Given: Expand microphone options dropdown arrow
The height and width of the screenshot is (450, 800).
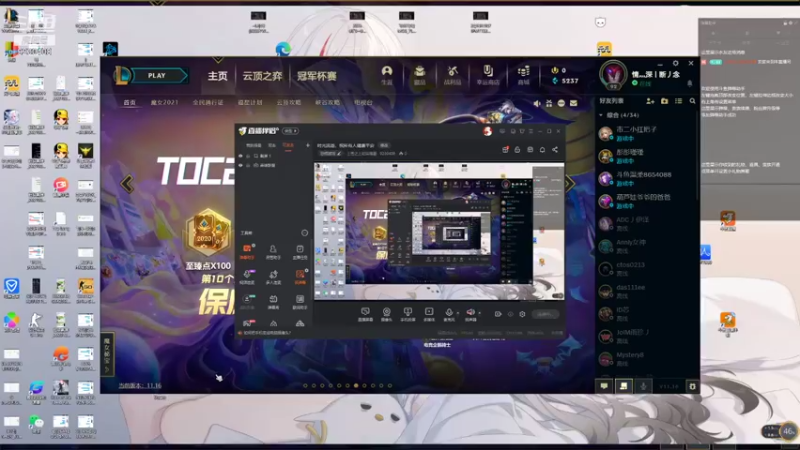Looking at the screenshot, I should [458, 313].
